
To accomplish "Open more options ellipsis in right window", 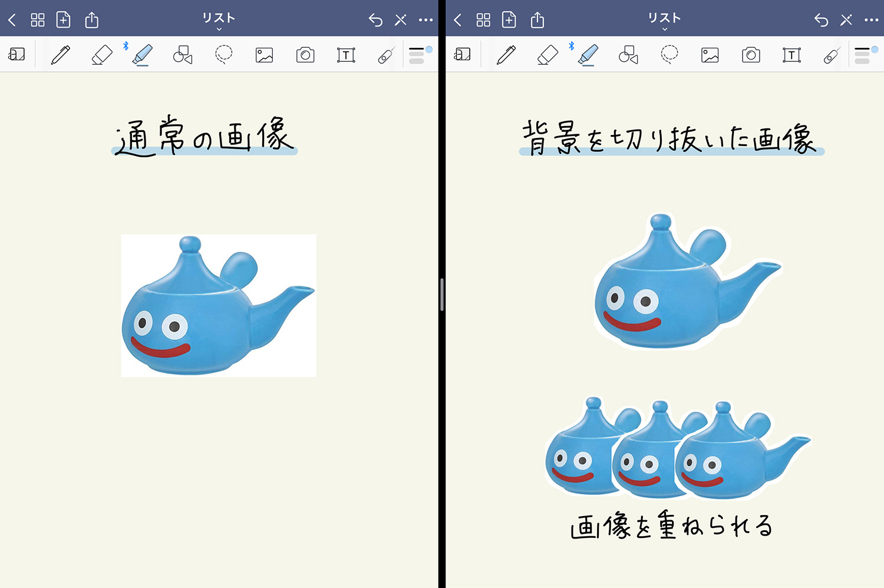I will [x=872, y=20].
